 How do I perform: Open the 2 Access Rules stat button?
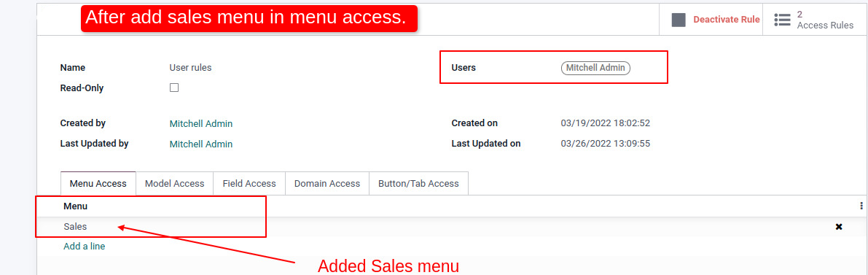[815, 20]
